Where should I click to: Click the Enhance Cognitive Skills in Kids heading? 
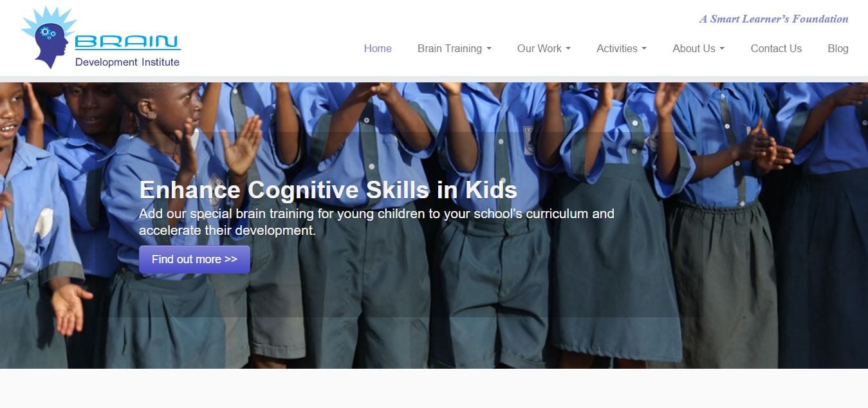click(x=328, y=190)
